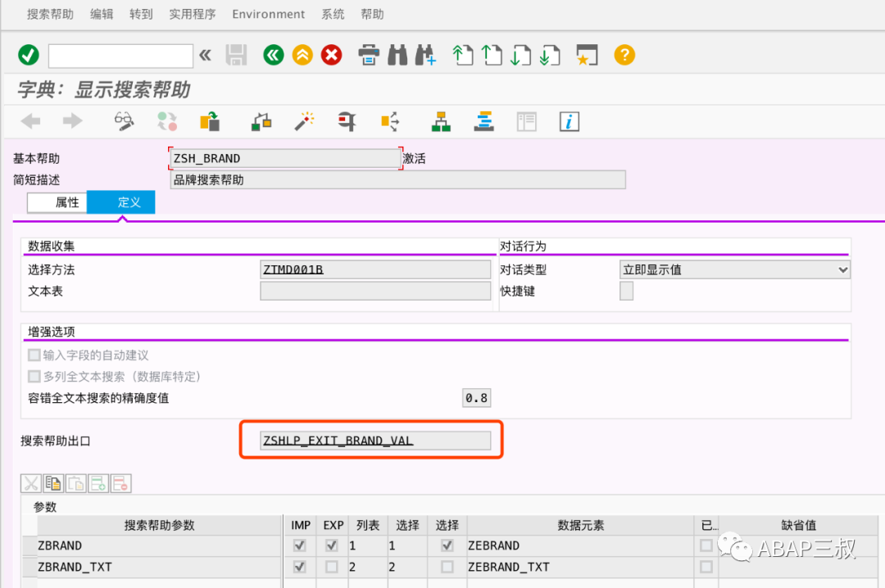Click the Activate magic wand icon
885x588 pixels.
304,120
